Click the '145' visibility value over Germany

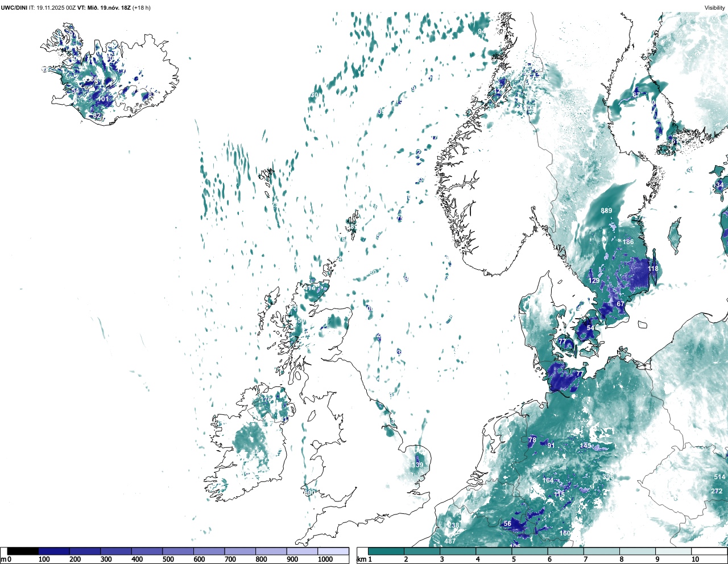586,446
